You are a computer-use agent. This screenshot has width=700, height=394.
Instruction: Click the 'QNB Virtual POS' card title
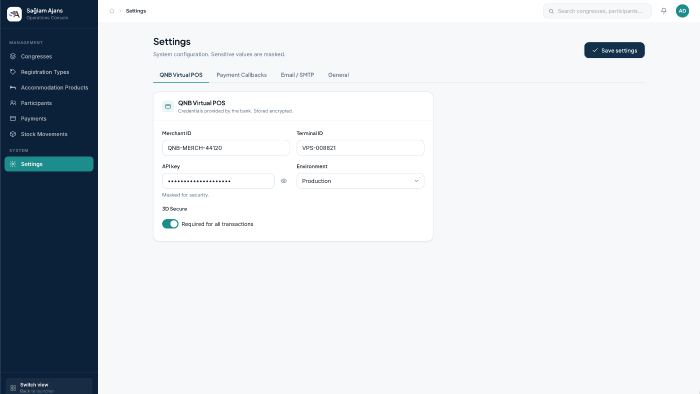(x=201, y=103)
